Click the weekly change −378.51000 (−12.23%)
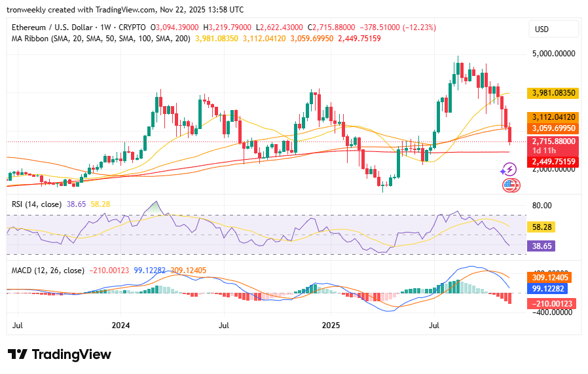 pyautogui.click(x=398, y=28)
